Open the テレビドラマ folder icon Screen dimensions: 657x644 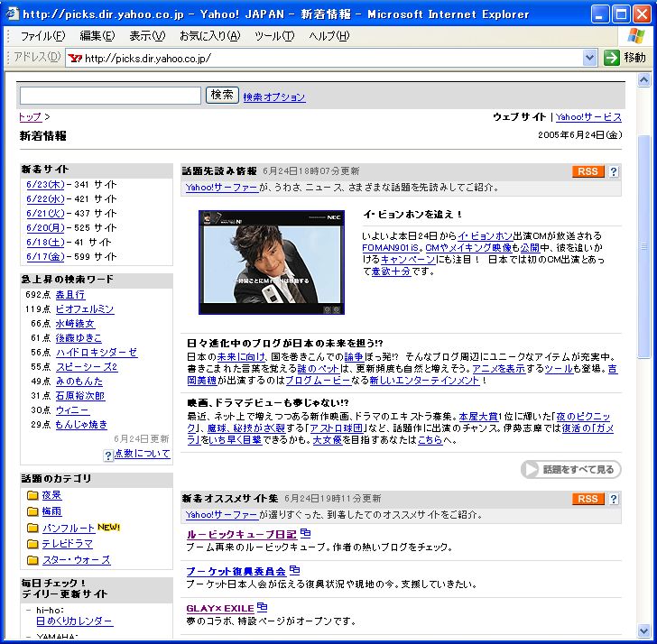(x=32, y=544)
